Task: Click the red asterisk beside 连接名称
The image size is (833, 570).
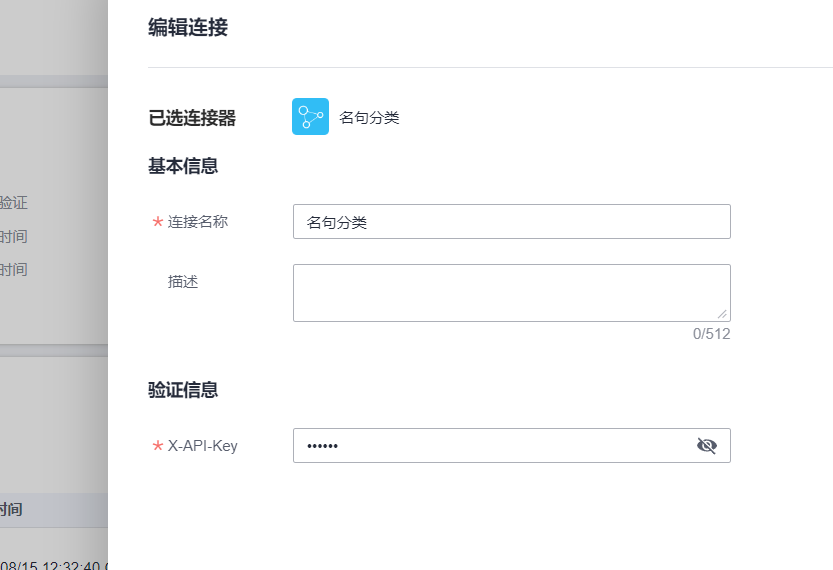Action: tap(158, 222)
